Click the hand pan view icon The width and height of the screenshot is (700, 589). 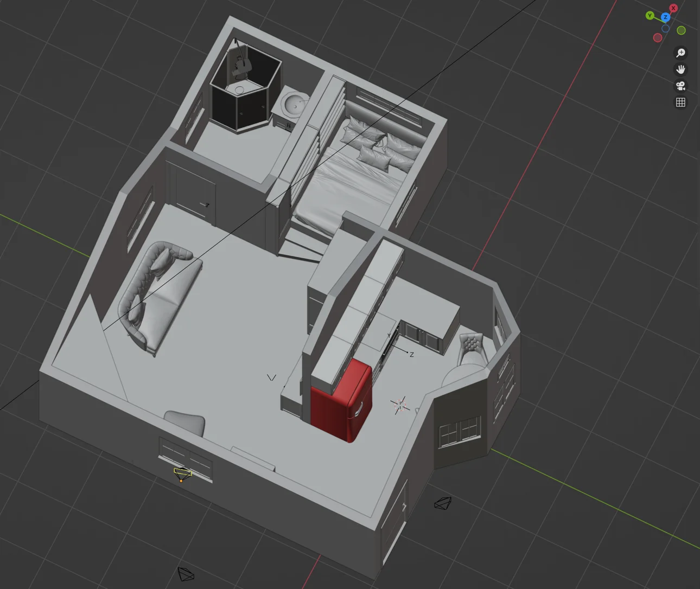pyautogui.click(x=680, y=69)
